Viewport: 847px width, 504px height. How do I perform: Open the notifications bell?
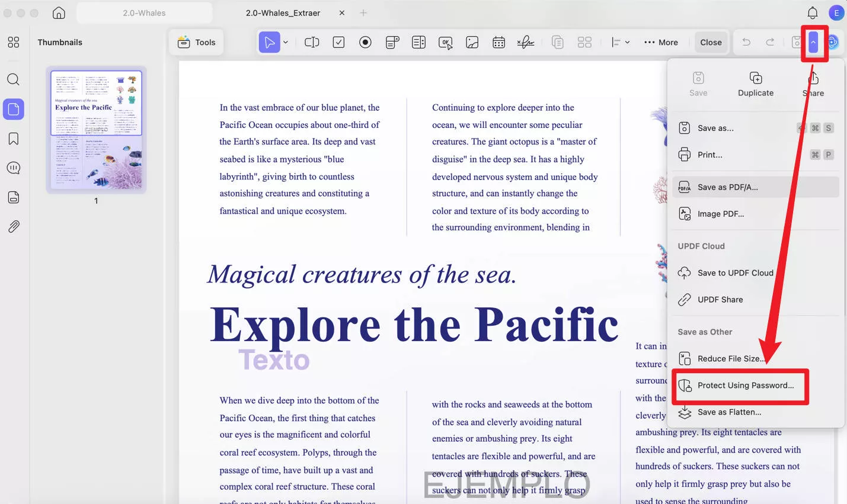pyautogui.click(x=813, y=12)
